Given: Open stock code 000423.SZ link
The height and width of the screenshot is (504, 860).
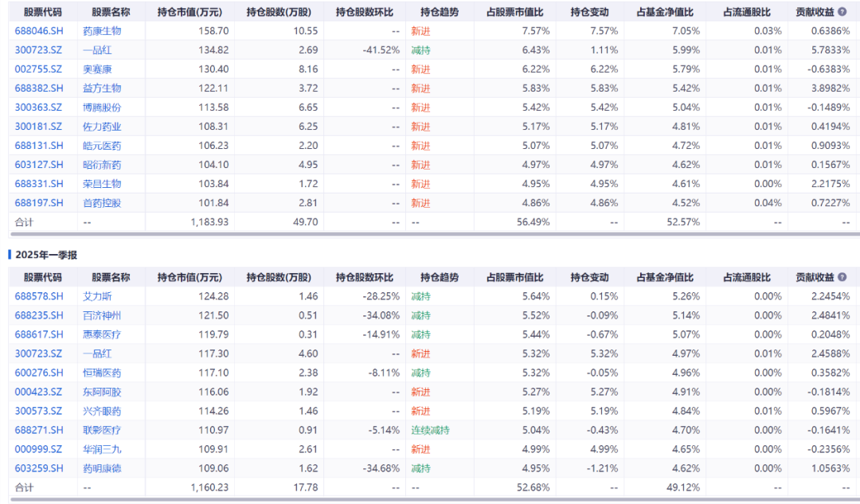Looking at the screenshot, I should 38,392.
